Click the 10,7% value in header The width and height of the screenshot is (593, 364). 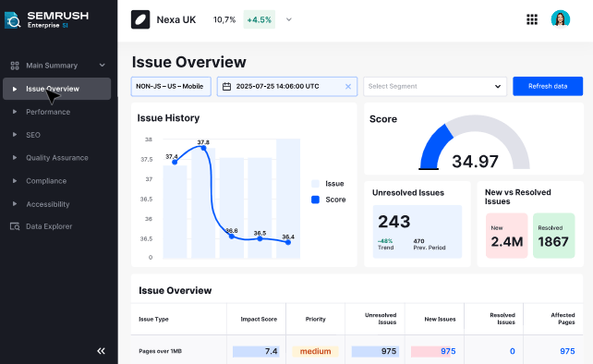tap(224, 19)
